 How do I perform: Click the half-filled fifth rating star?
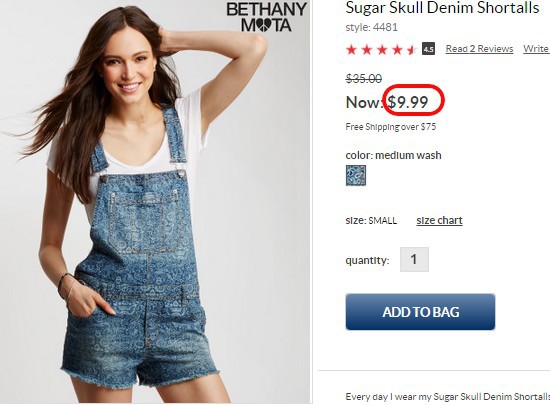tap(412, 49)
